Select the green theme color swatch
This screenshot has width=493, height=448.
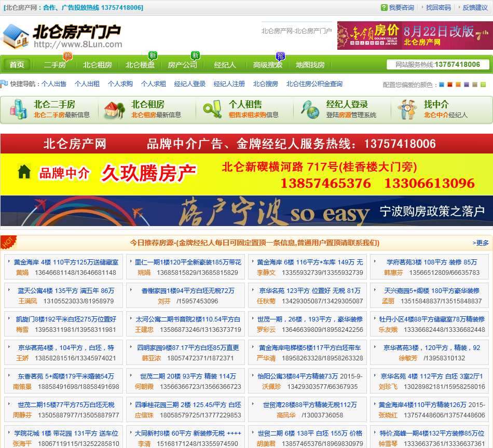483,85
